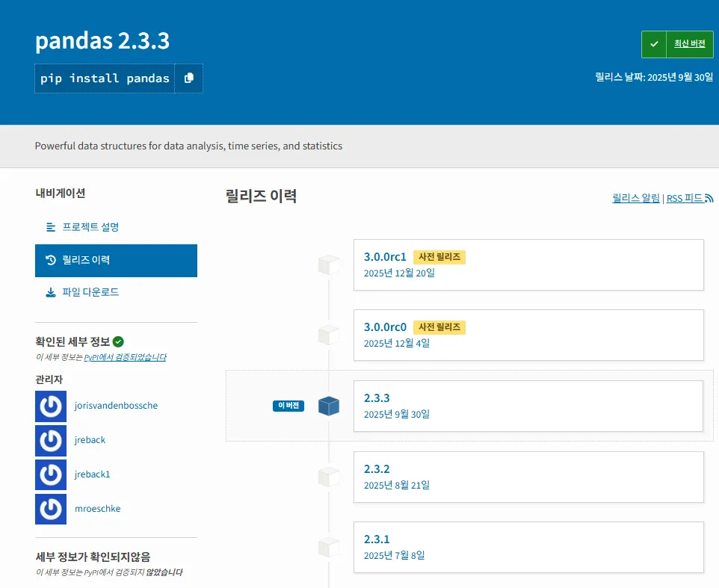Click the 이 버전 badge
The image size is (719, 588).
click(x=288, y=406)
